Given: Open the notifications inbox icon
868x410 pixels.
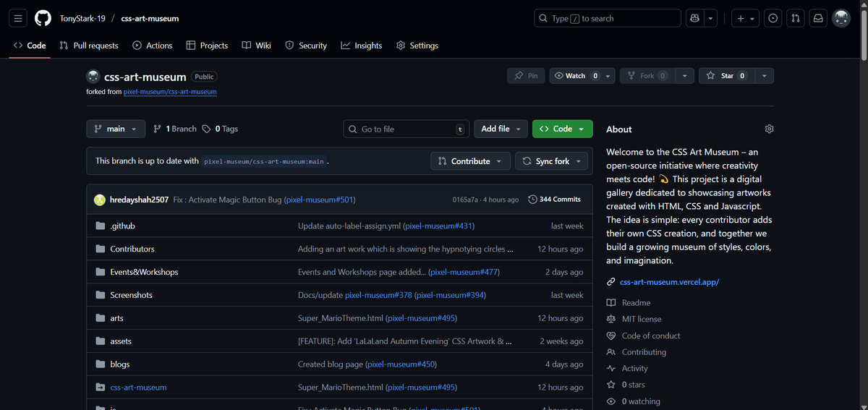Looking at the screenshot, I should [817, 18].
